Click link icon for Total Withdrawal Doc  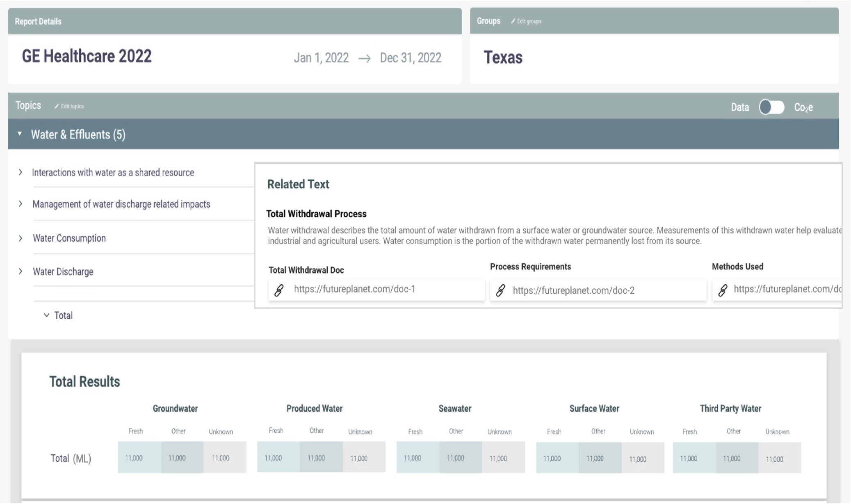point(279,290)
